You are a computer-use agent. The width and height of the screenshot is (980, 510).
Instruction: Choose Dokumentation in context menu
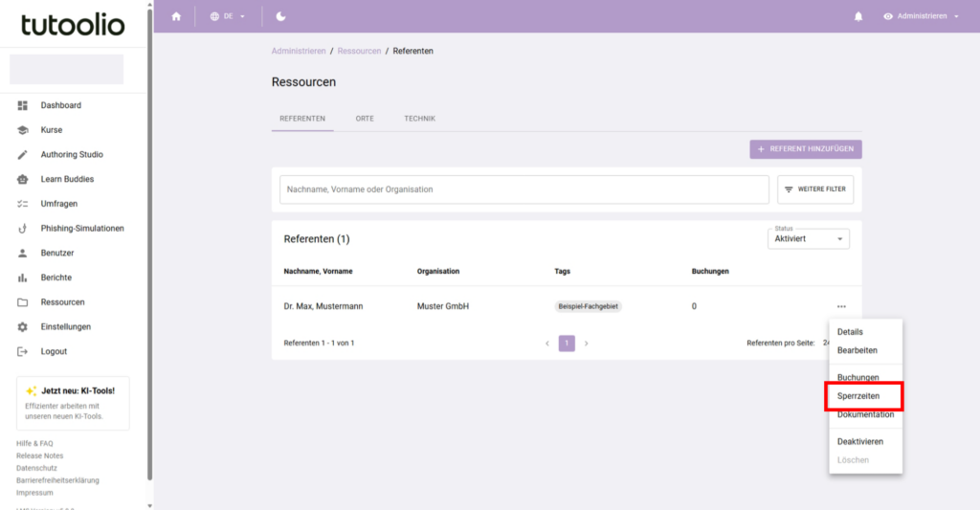865,414
